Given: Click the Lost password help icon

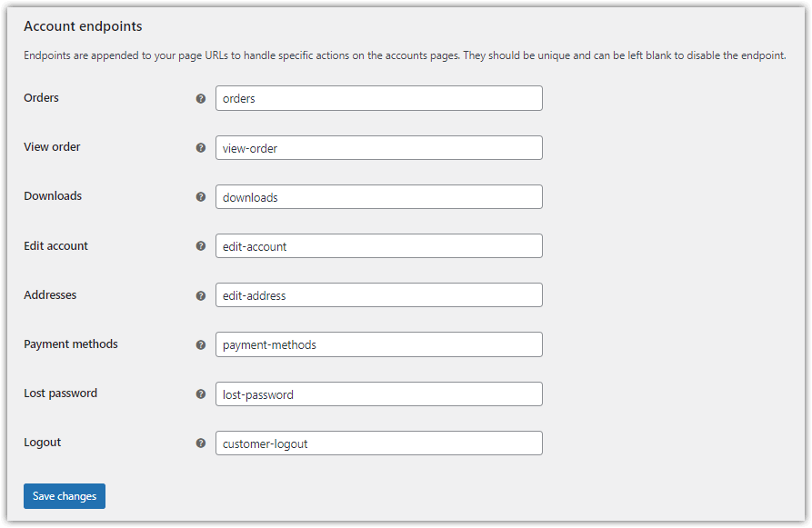Looking at the screenshot, I should pos(201,394).
